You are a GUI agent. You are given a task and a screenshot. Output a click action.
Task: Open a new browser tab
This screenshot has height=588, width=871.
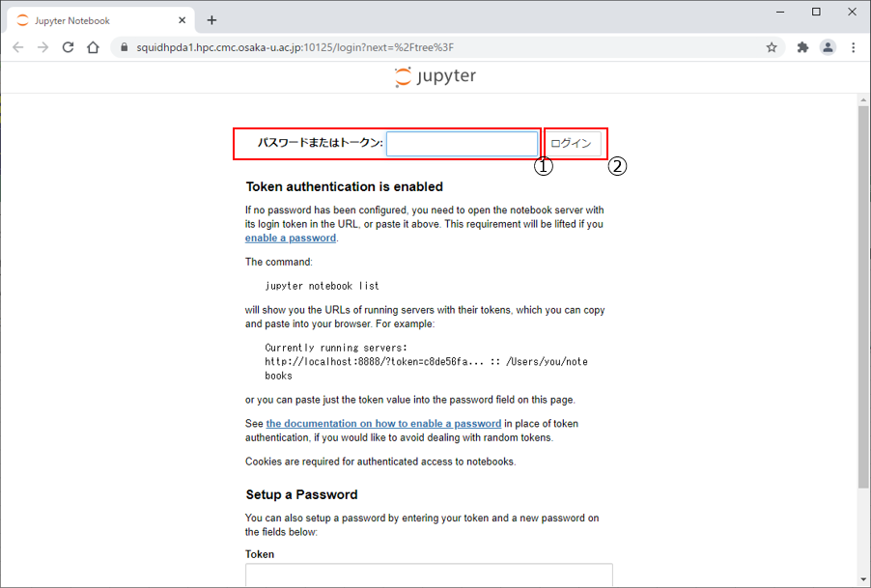coord(211,20)
